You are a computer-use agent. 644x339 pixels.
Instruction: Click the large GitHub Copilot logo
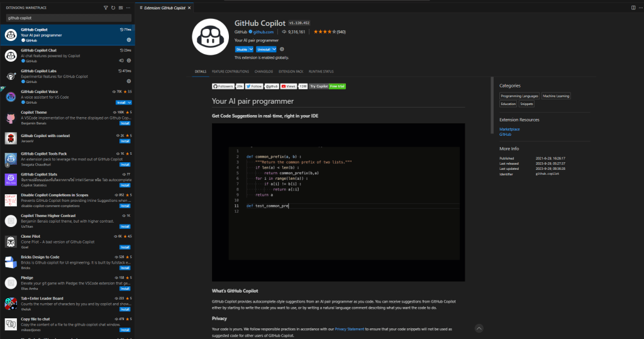[210, 37]
